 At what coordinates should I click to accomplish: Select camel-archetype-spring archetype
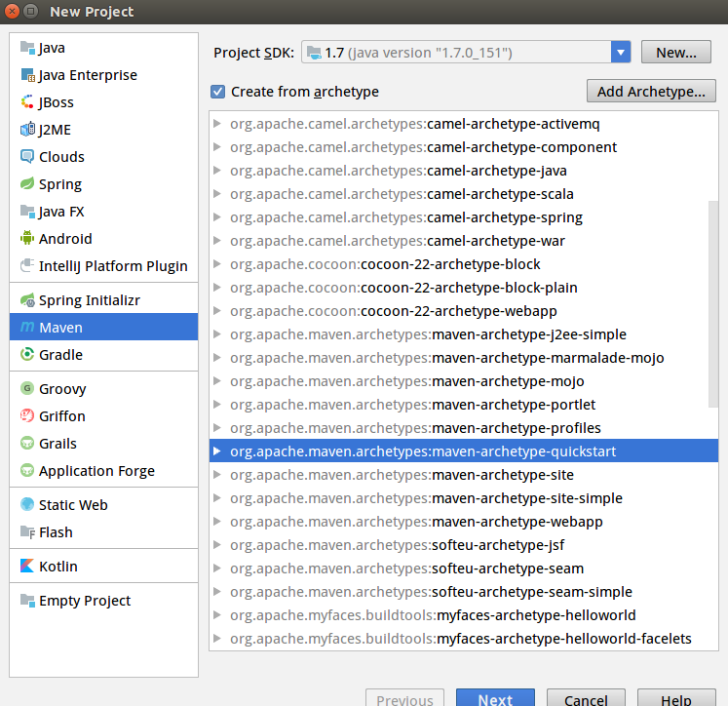463,217
